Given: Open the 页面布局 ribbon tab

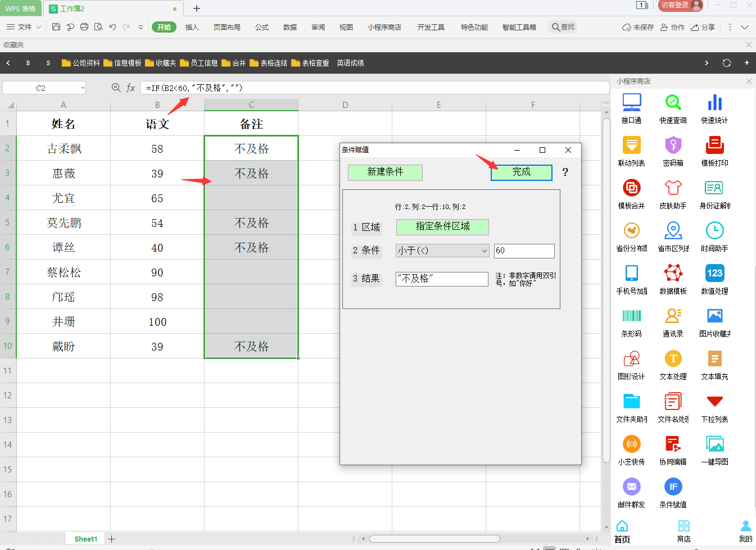Looking at the screenshot, I should click(x=227, y=27).
